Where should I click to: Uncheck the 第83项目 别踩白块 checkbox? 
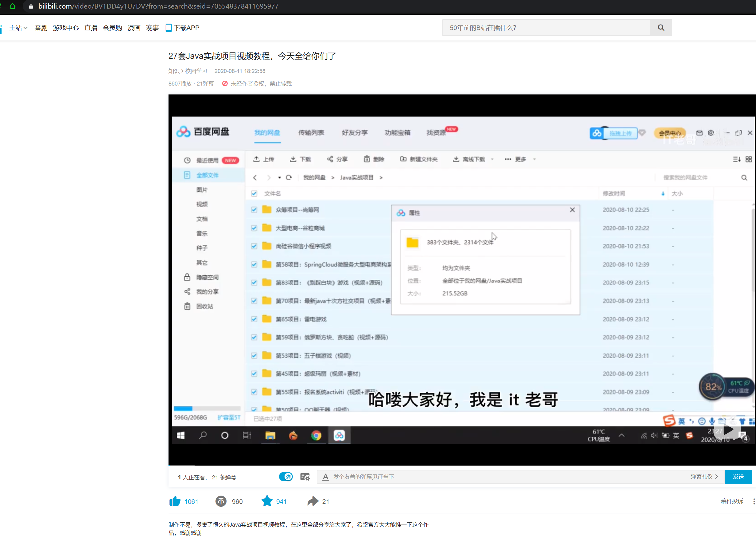pyautogui.click(x=254, y=282)
